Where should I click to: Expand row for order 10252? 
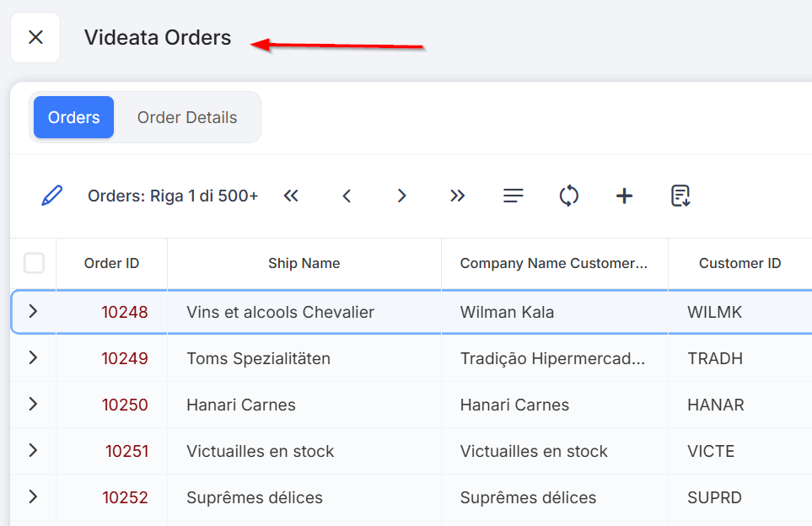pyautogui.click(x=33, y=497)
